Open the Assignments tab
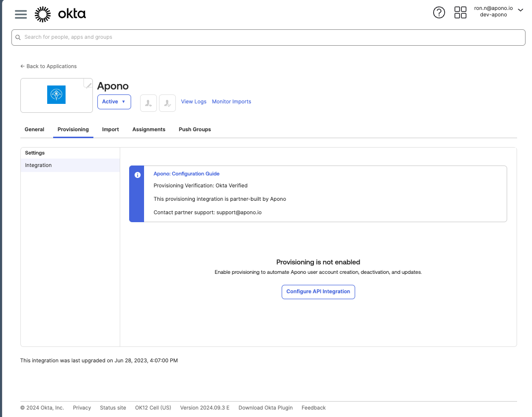This screenshot has width=532, height=417. click(x=149, y=129)
